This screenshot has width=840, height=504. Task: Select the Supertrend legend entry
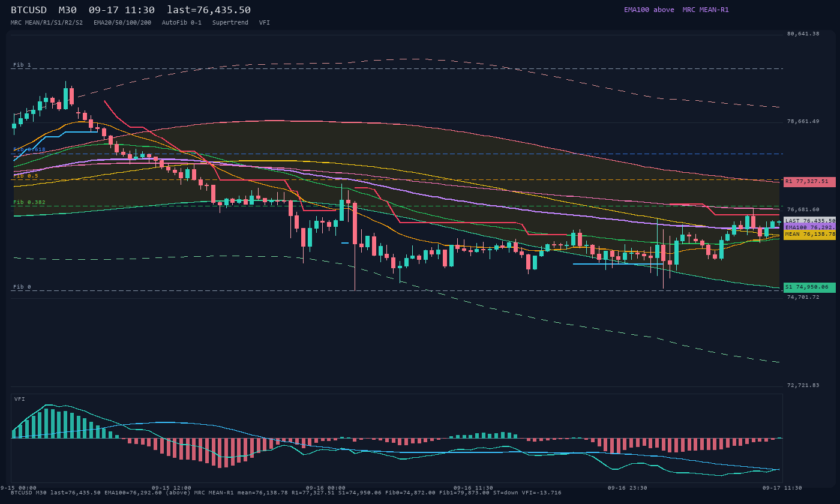click(230, 22)
